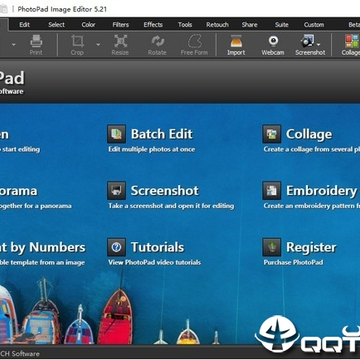
Task: Switch to the Tools tab
Action: pyautogui.click(x=185, y=25)
